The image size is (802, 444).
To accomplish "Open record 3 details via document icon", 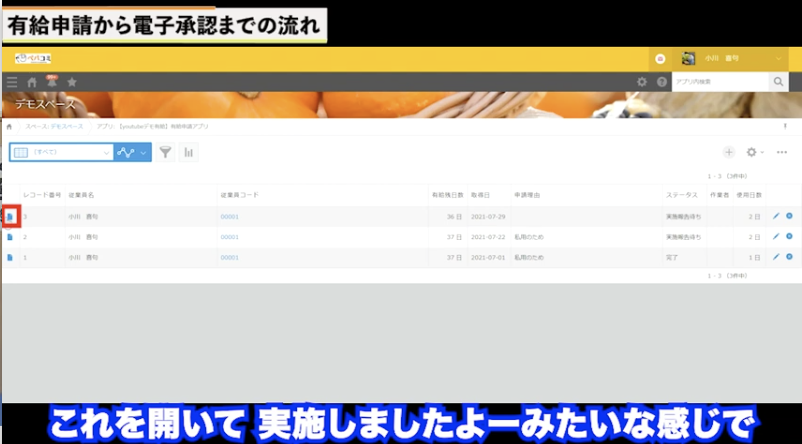I will click(10, 216).
